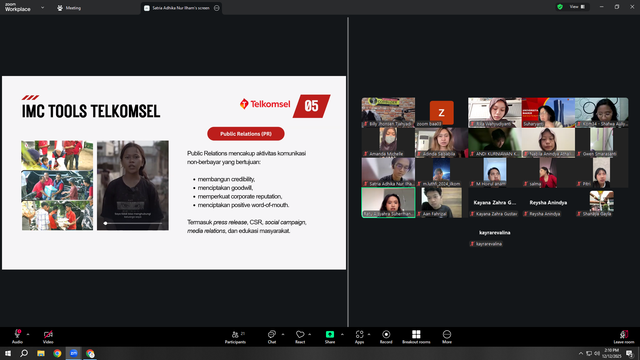Image resolution: width=640 pixels, height=360 pixels.
Task: Start camera with the Video icon
Action: [48, 337]
